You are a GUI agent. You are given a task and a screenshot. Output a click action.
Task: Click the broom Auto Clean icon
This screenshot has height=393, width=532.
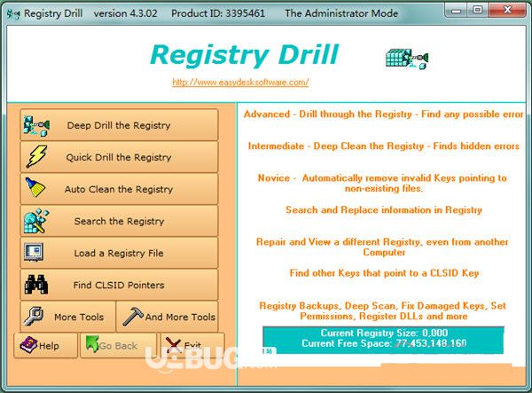[x=35, y=187]
